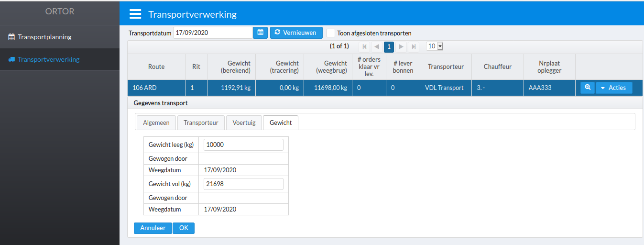Open the Transportdatum calendar picker icon
This screenshot has height=245, width=644.
click(x=260, y=33)
